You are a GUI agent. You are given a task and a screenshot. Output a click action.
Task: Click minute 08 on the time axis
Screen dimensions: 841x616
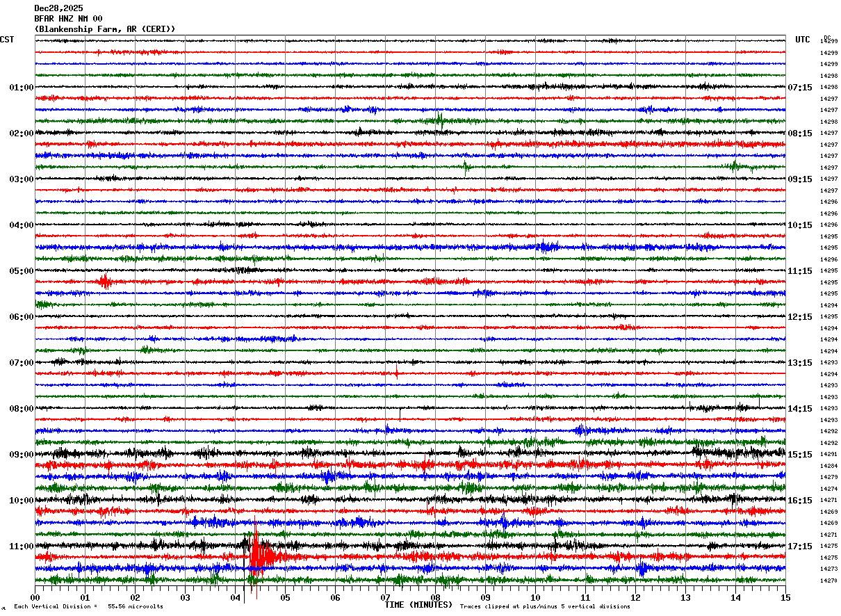coord(435,597)
